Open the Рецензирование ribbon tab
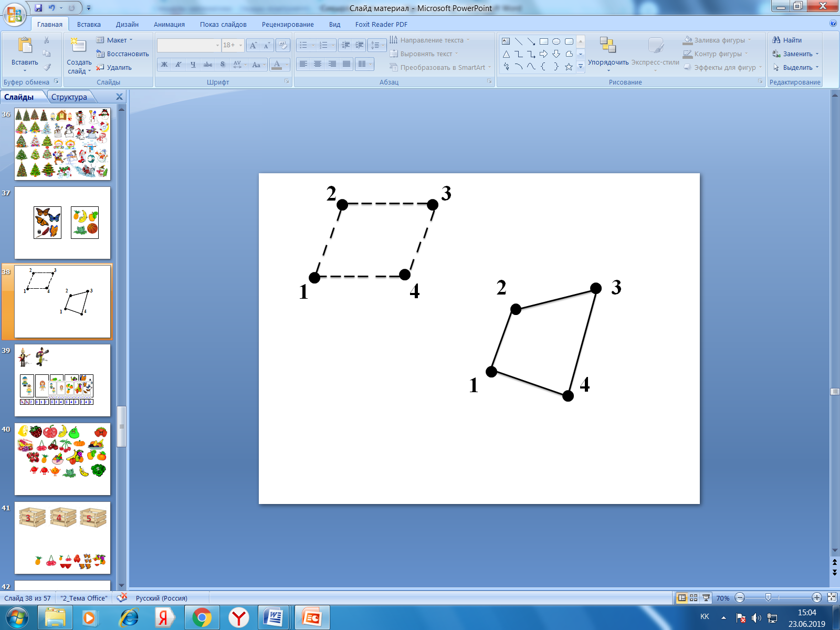 (288, 24)
